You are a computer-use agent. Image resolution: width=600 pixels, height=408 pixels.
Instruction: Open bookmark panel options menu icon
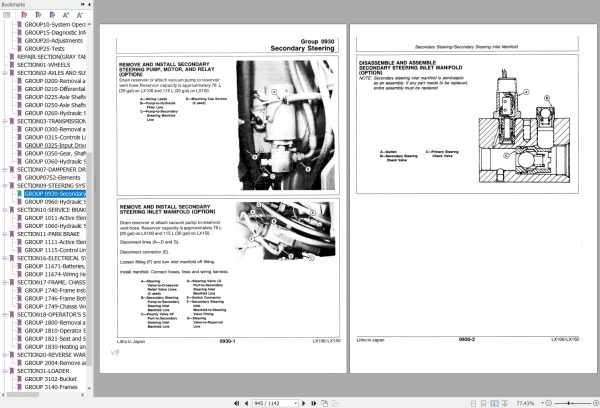(7, 15)
